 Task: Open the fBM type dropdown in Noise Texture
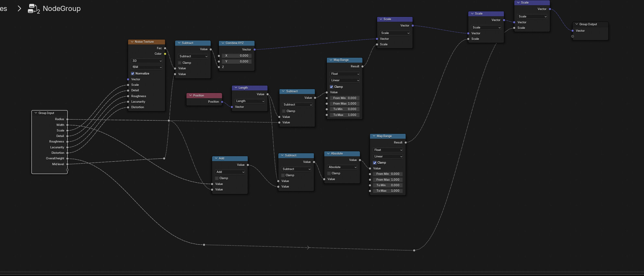click(147, 67)
